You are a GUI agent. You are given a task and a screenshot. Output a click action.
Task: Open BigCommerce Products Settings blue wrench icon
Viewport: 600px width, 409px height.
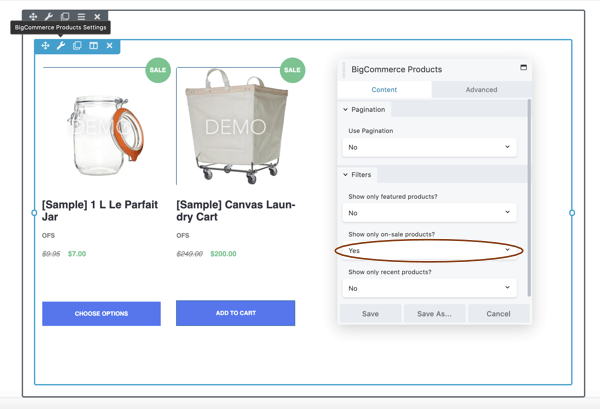[x=61, y=46]
